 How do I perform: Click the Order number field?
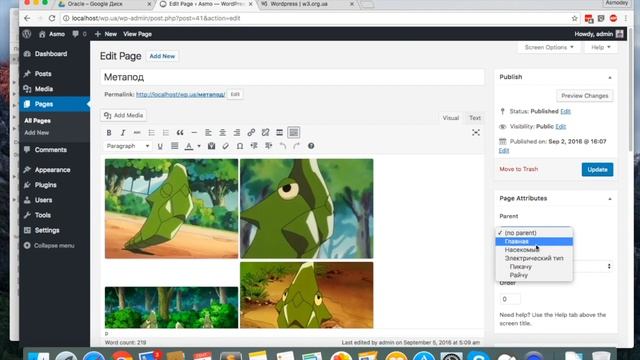pos(510,299)
